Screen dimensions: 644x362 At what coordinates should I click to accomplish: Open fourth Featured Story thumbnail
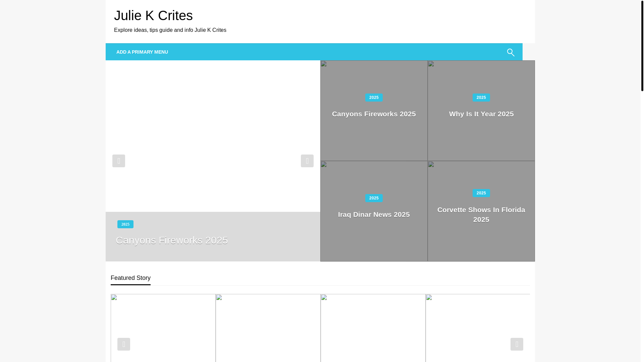click(x=478, y=328)
